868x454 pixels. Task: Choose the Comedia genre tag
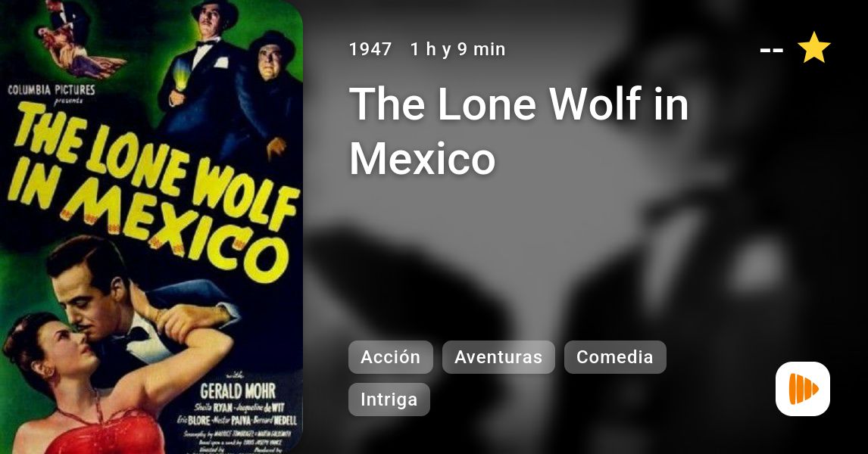pyautogui.click(x=615, y=357)
